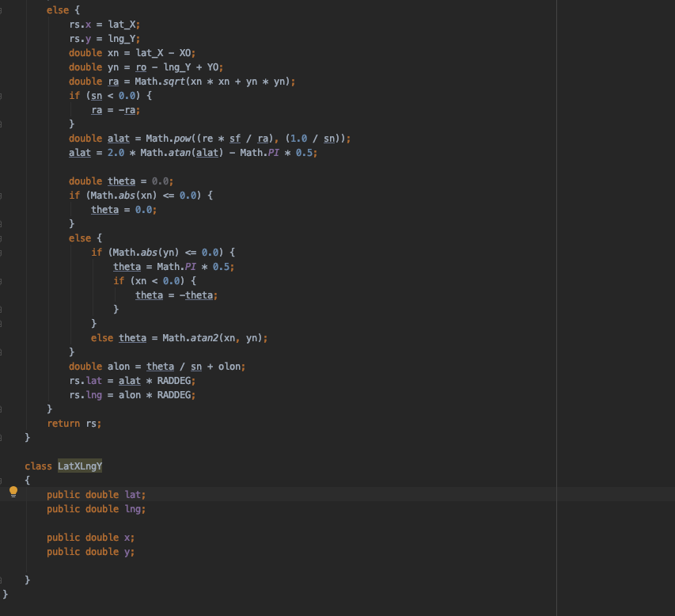Place cursor on 'rs.x = lat_X;' line
The width and height of the screenshot is (675, 616).
(x=104, y=25)
